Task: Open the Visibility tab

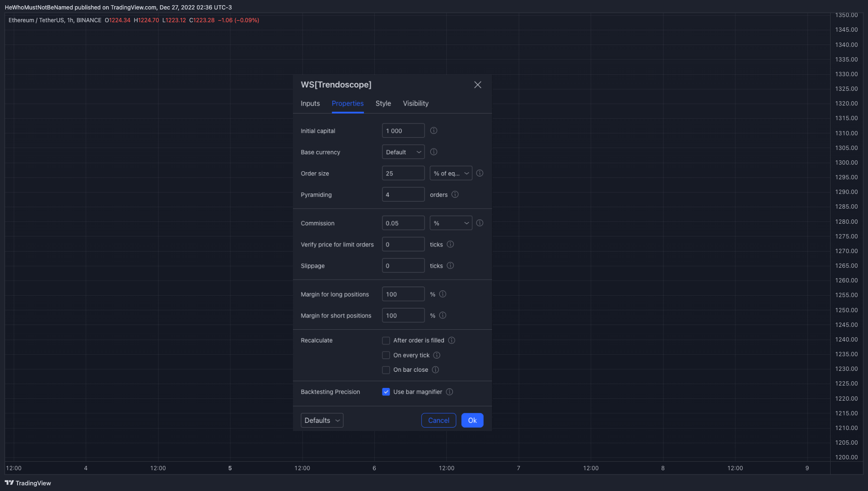Action: tap(416, 103)
